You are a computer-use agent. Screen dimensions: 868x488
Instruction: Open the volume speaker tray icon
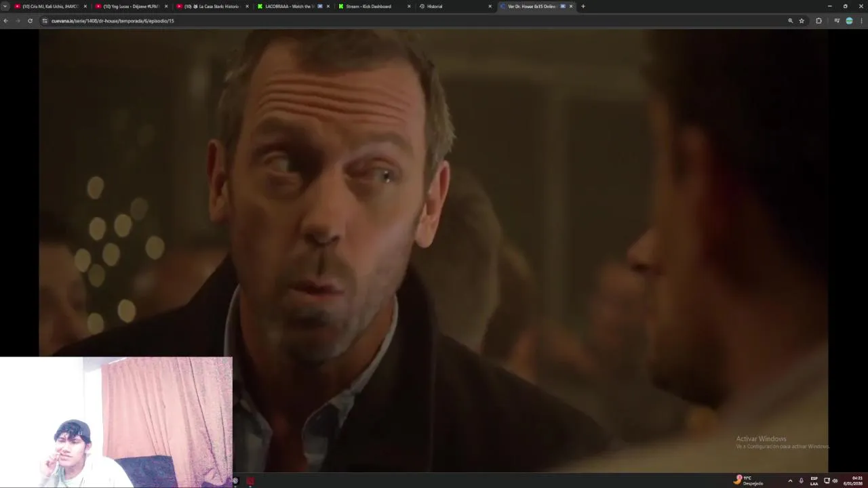[x=835, y=481]
